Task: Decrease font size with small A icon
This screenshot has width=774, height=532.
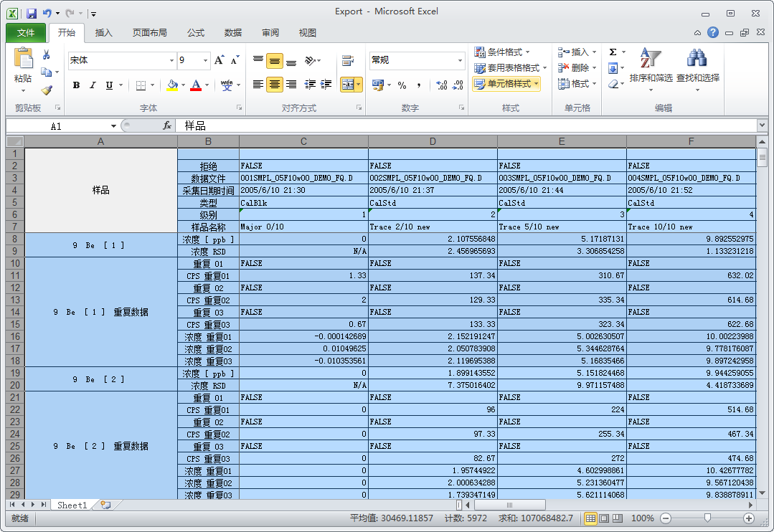Action: point(235,60)
